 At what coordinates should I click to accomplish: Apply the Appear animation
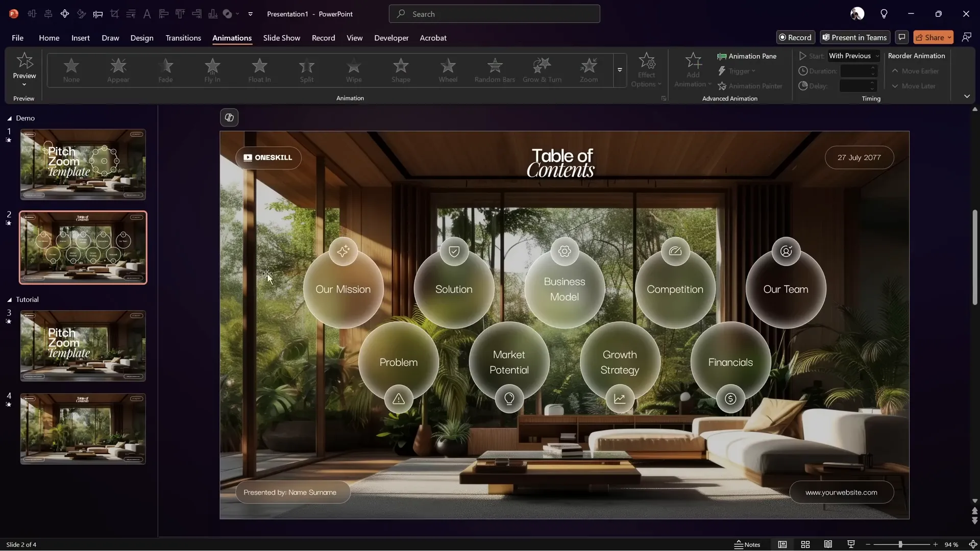click(118, 70)
